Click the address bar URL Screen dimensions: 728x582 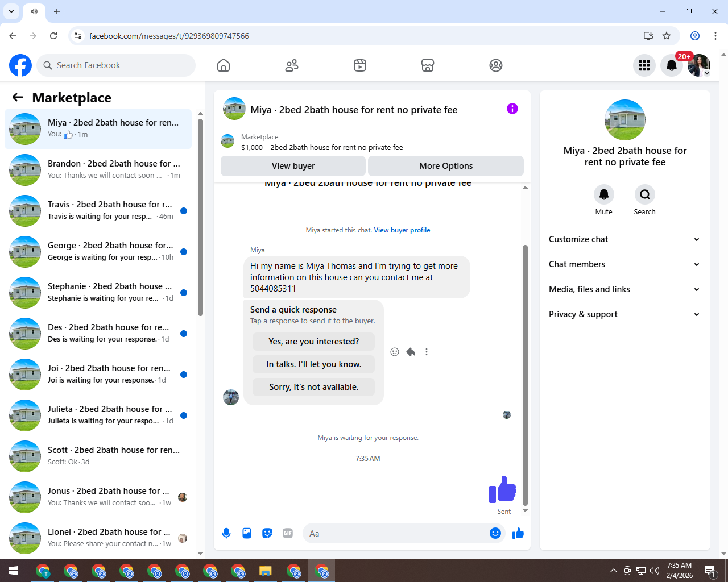(169, 36)
